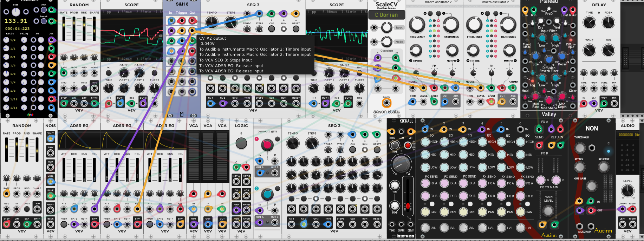
Task: Click the mixer channel 6 IN port
Action: [520, 129]
